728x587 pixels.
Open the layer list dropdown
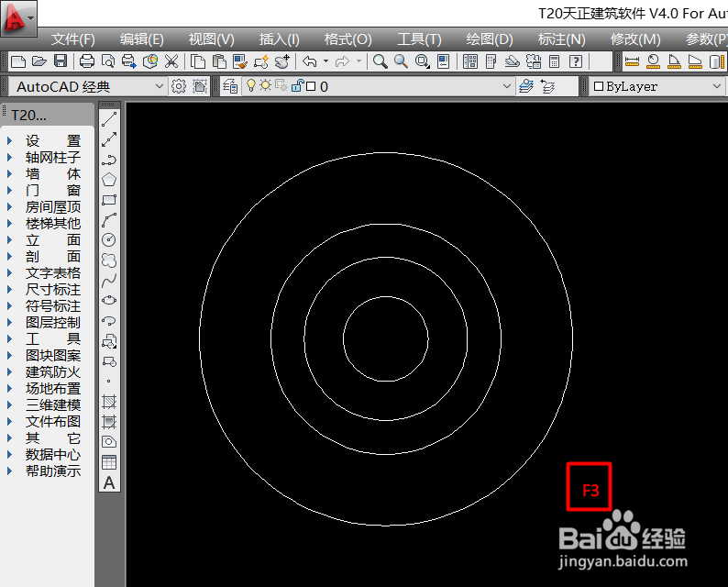tap(507, 86)
